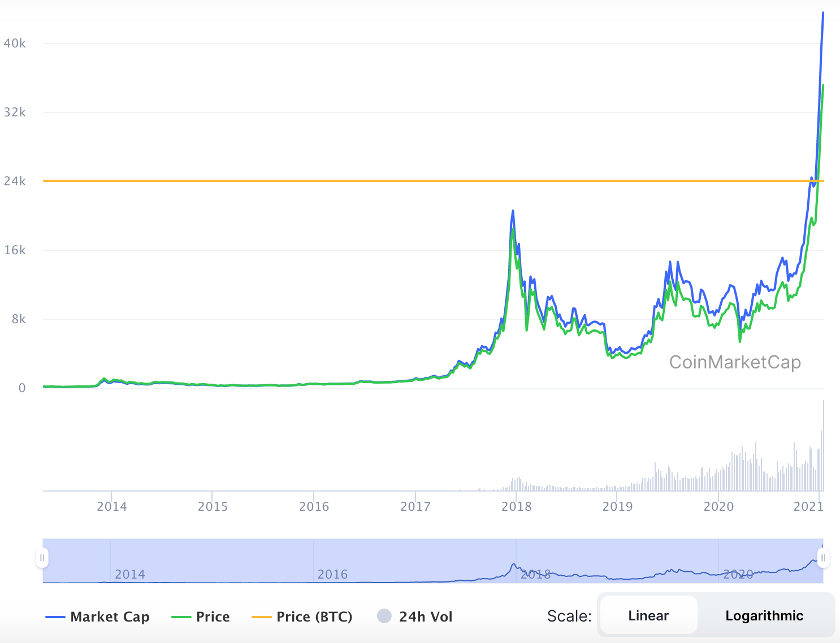This screenshot has width=840, height=643.
Task: Toggle the Market Cap series in legend
Action: (97, 616)
